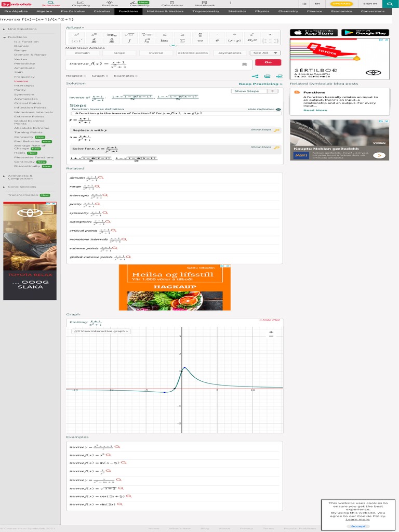
Task: Insert x squared from math keypad
Action: [77, 35]
